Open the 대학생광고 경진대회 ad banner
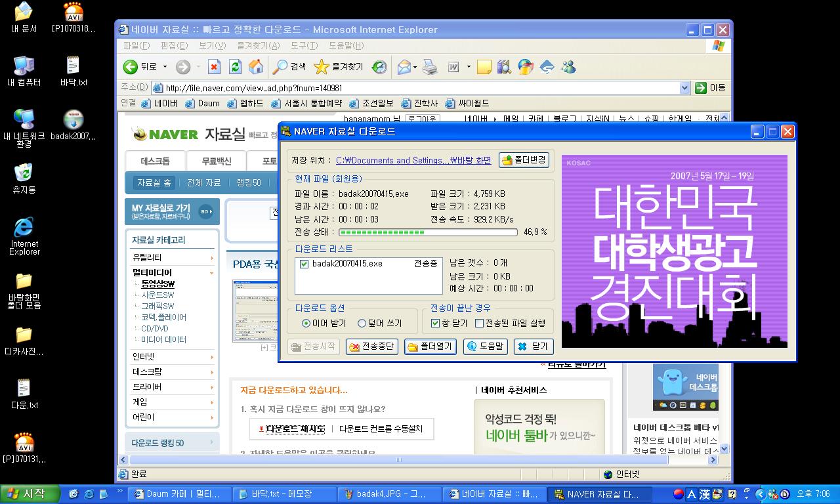 [x=675, y=251]
